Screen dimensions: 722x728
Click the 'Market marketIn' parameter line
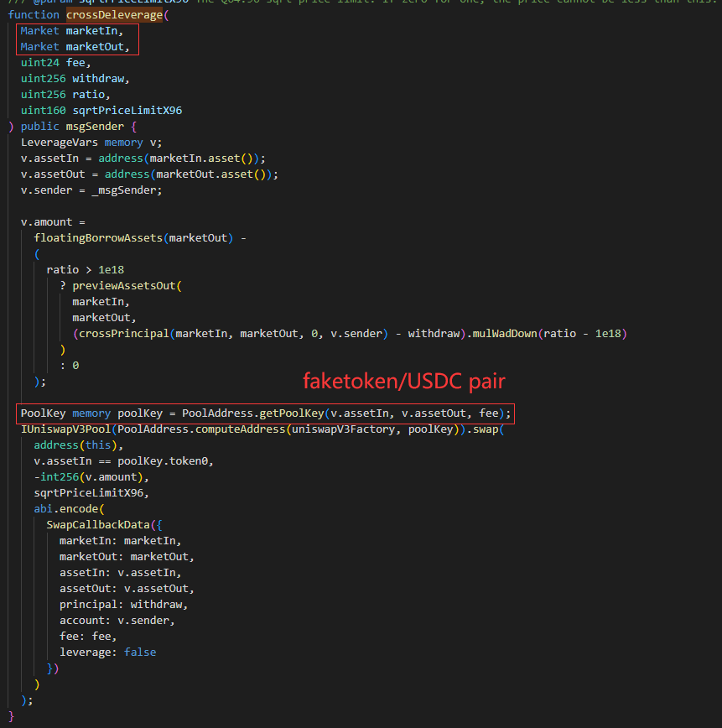tap(72, 31)
